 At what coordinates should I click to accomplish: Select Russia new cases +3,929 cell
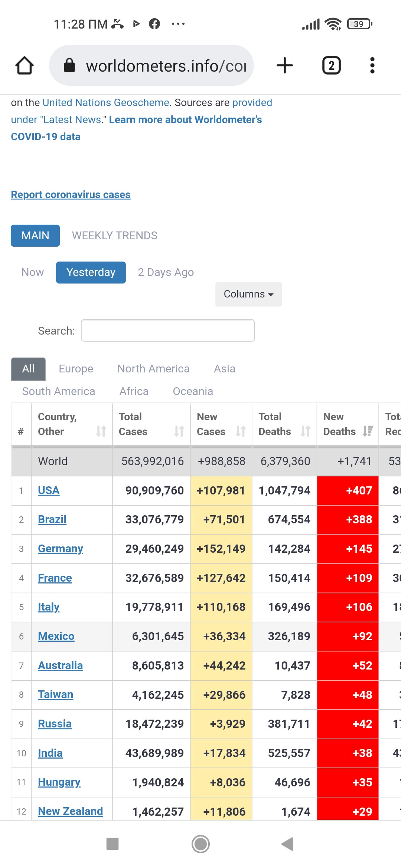tap(221, 724)
